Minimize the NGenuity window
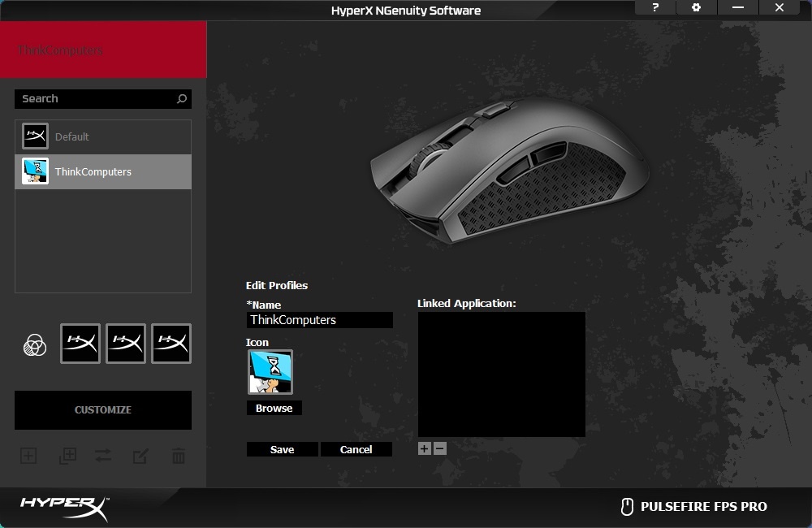This screenshot has height=528, width=812. coord(738,8)
